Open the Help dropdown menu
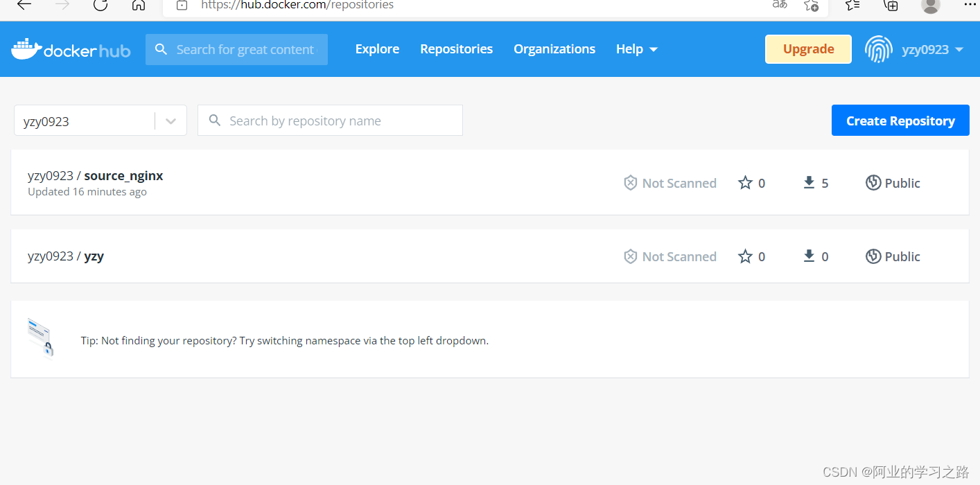Image resolution: width=980 pixels, height=485 pixels. [x=636, y=49]
